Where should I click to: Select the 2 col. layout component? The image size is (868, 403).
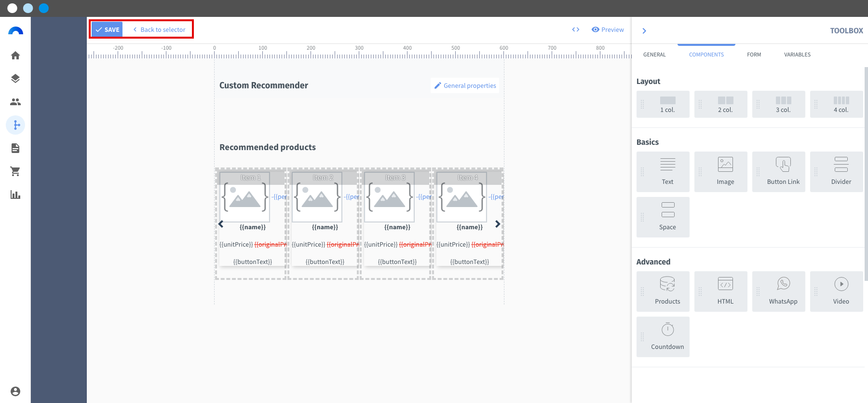click(x=721, y=104)
